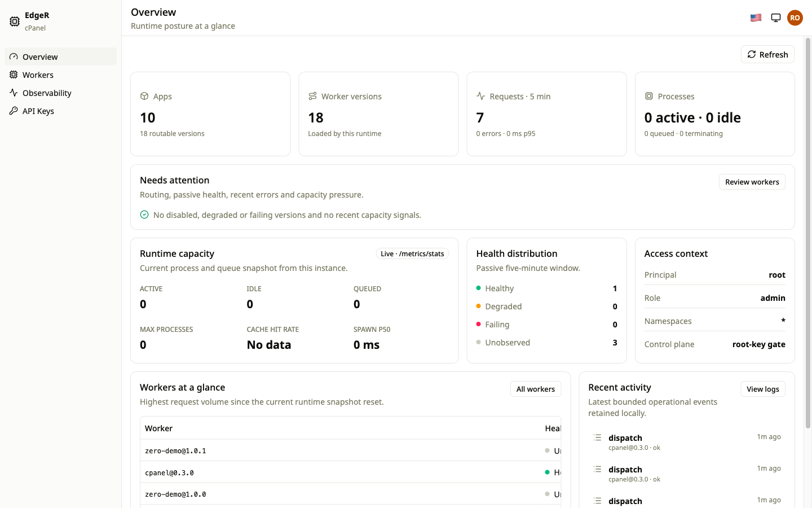Go to the Workers page

[x=61, y=75]
